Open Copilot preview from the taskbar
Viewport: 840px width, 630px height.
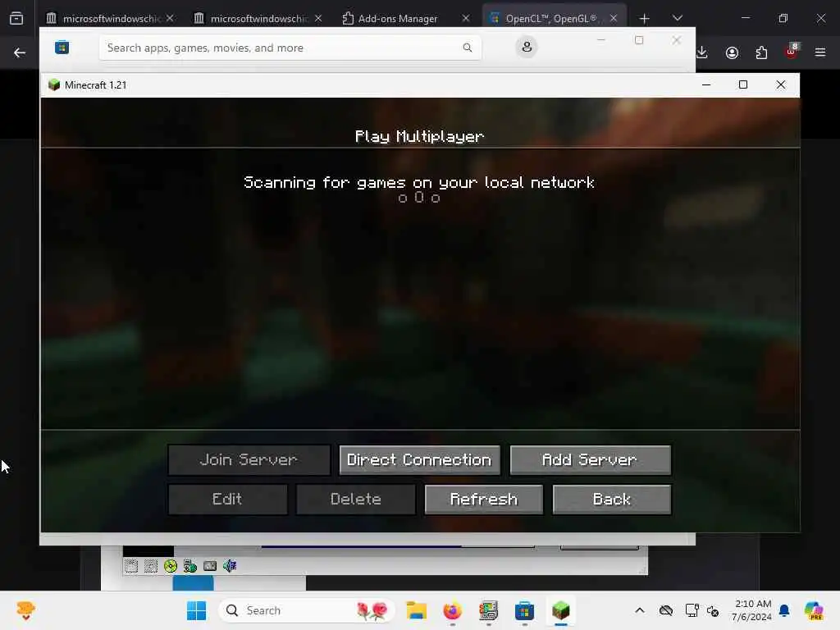(x=814, y=610)
